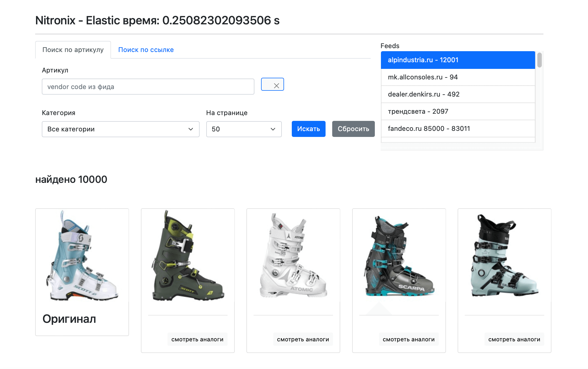Switch to Поиск по ссылке tab
Screen dimensions: 588x369
[146, 50]
